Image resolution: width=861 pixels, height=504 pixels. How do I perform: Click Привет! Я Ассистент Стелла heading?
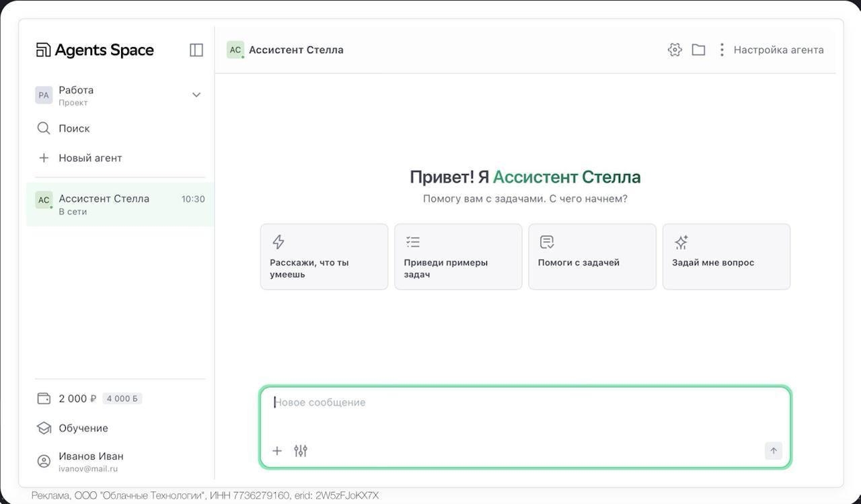pyautogui.click(x=525, y=177)
